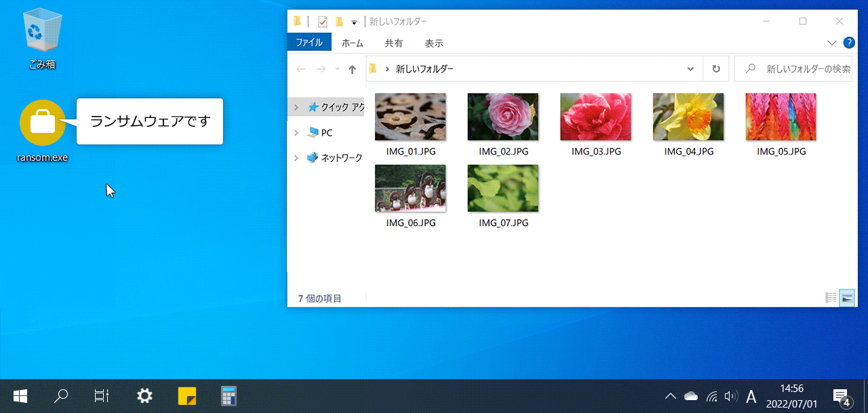Toggle the IME input mode indicator A

coord(751,396)
